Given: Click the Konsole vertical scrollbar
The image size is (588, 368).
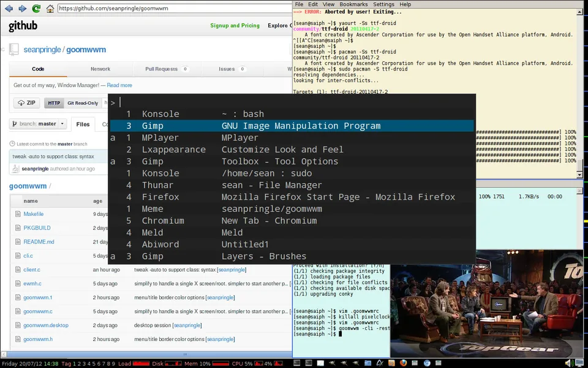Looking at the screenshot, I should click(x=580, y=93).
